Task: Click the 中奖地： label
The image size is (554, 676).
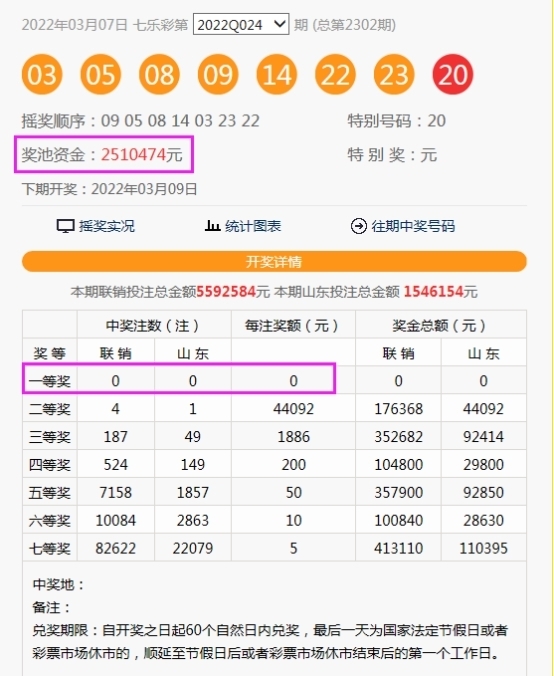Action: pos(58,585)
